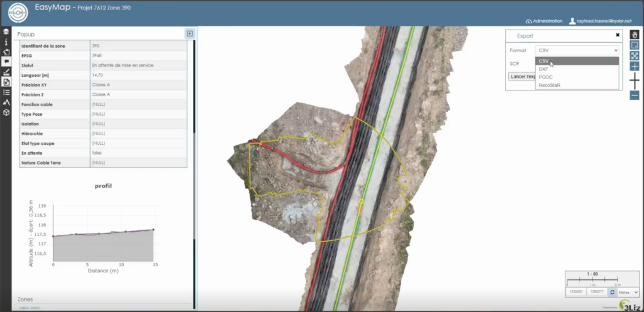Toggle the Popup speech-bubble sidebar icon

[6, 62]
